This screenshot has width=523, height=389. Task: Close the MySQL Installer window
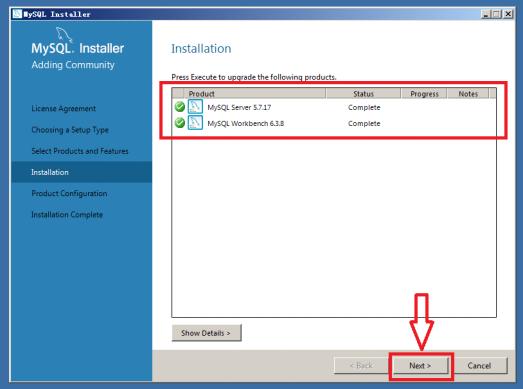[x=508, y=14]
